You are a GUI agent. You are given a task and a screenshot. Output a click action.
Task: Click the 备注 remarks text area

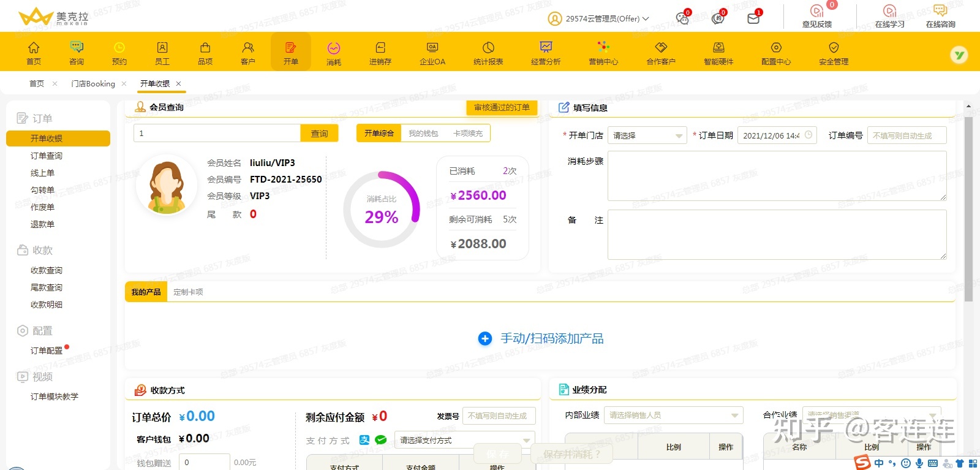pos(777,235)
